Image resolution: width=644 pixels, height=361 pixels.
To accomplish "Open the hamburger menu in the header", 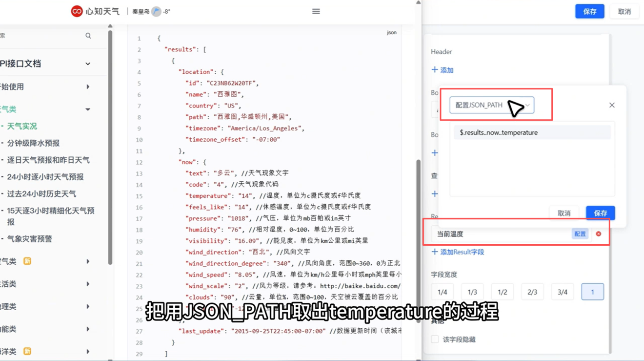I will click(316, 11).
